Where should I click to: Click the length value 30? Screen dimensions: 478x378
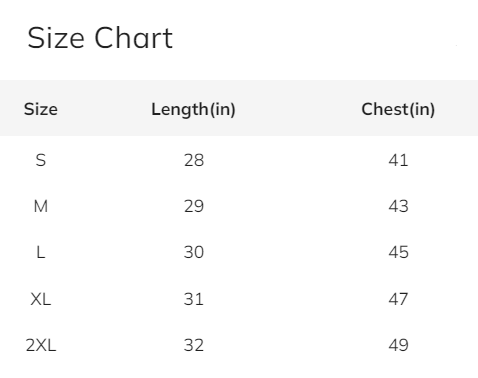coord(194,252)
